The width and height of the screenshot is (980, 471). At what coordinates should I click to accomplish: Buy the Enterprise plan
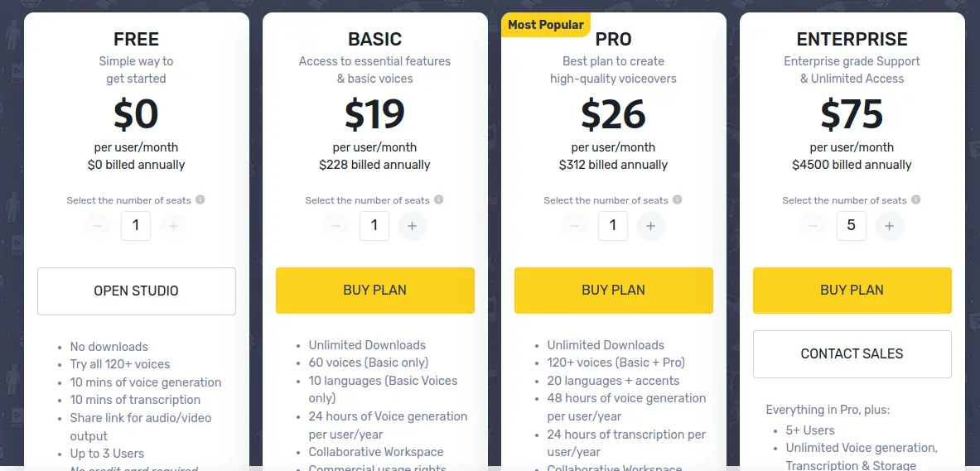point(852,291)
